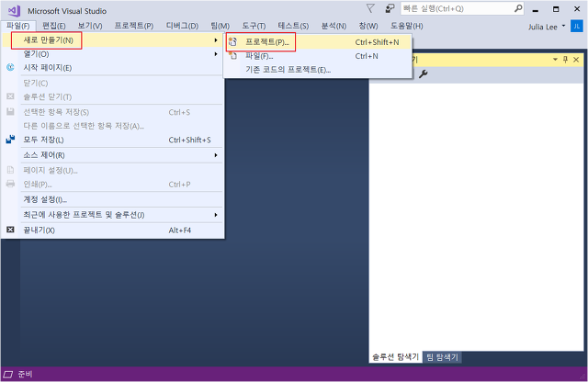This screenshot has height=382, width=588.
Task: Open the 창(W) menu
Action: pos(368,26)
